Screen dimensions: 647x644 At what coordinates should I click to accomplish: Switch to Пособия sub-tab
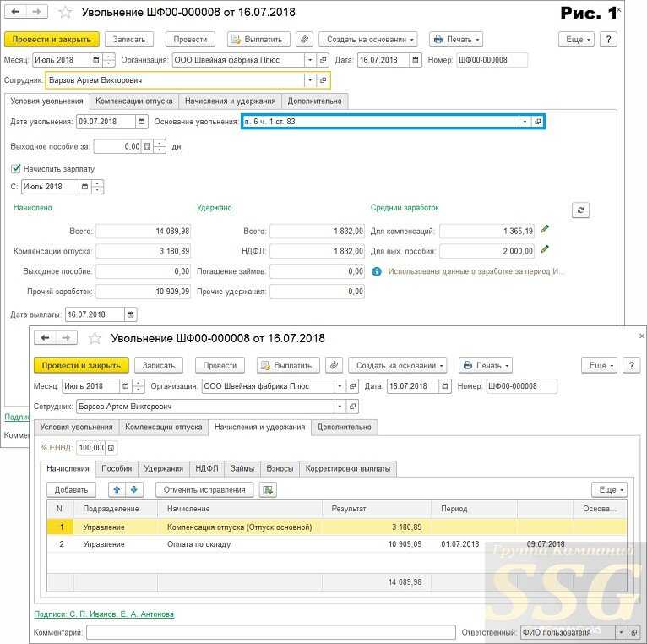coord(117,468)
